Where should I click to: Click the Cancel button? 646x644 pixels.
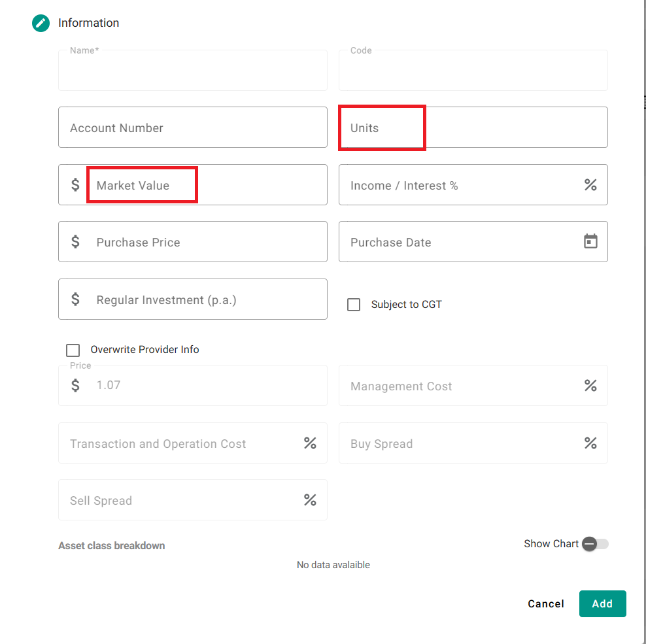[546, 603]
